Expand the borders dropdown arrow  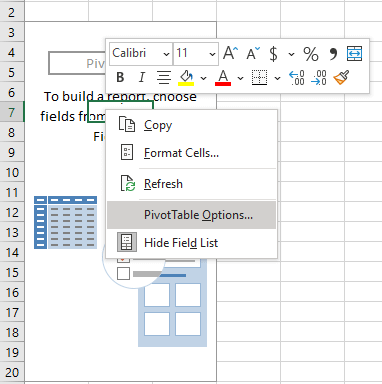[277, 78]
